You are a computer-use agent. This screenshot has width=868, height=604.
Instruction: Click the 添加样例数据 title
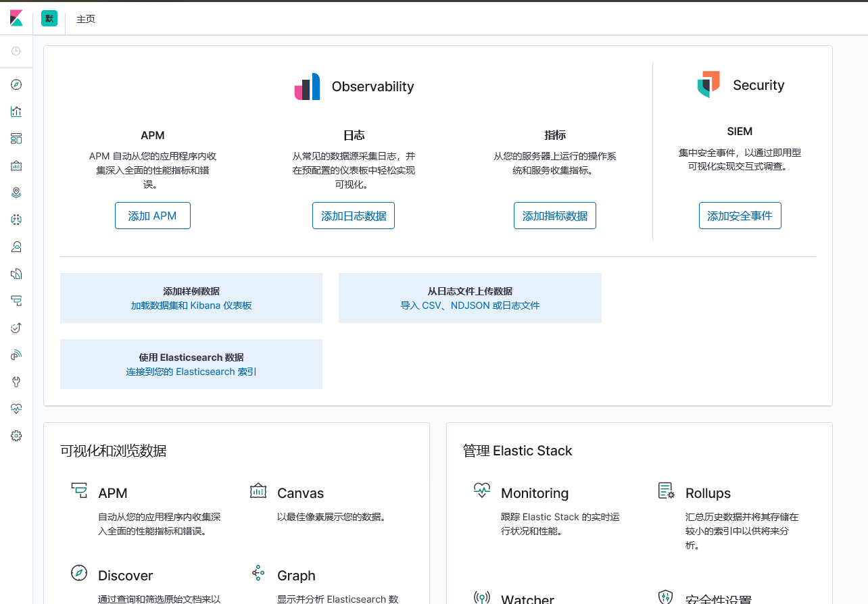[191, 291]
